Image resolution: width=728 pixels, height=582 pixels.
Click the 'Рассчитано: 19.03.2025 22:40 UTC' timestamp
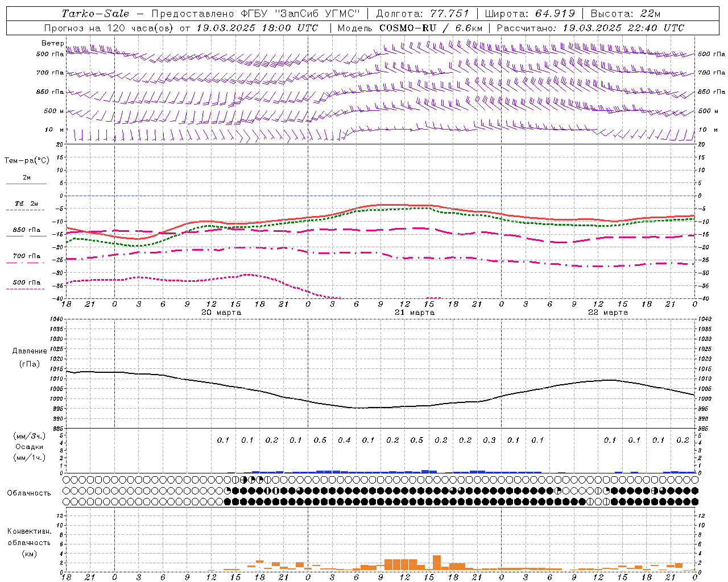click(x=590, y=28)
